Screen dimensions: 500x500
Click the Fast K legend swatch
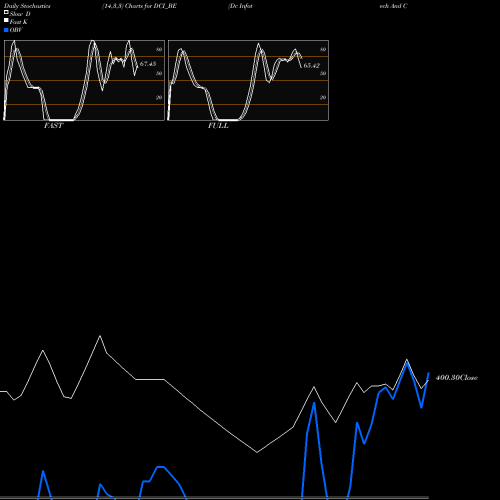pos(6,21)
